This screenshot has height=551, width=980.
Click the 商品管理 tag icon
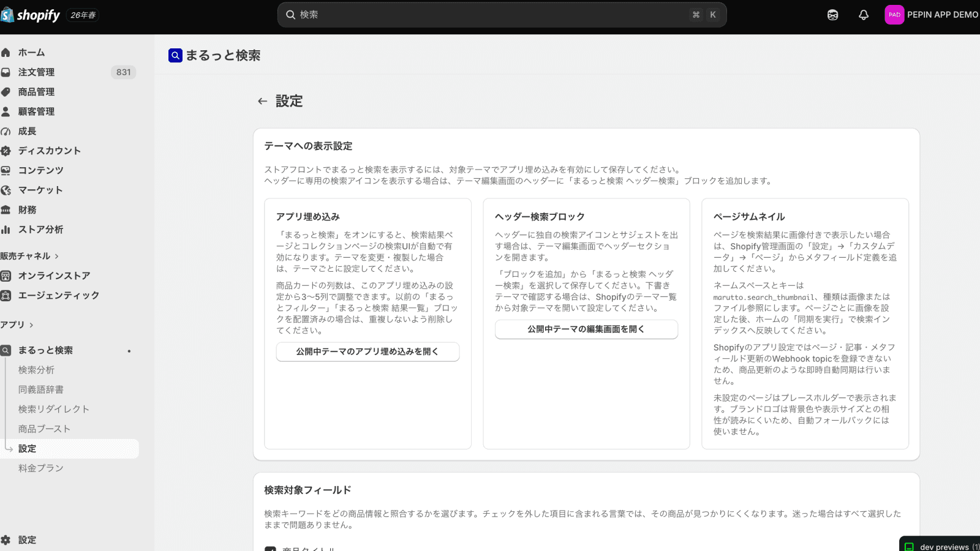(6, 92)
